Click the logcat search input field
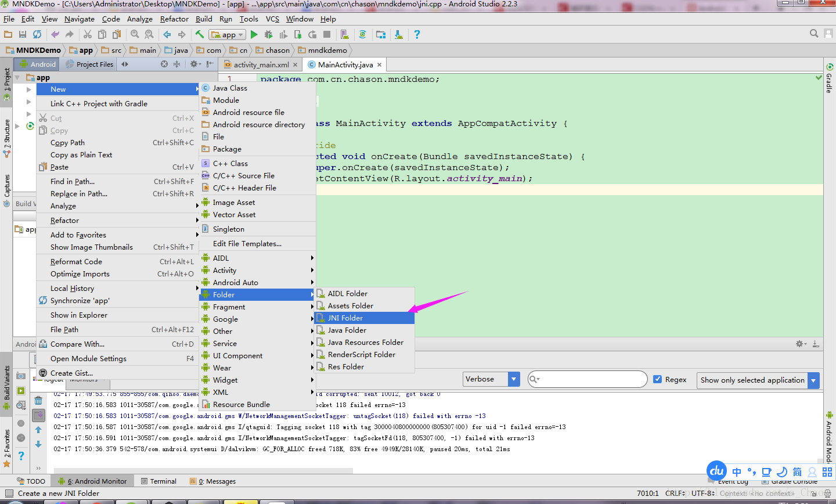The height and width of the screenshot is (504, 836). [x=588, y=379]
